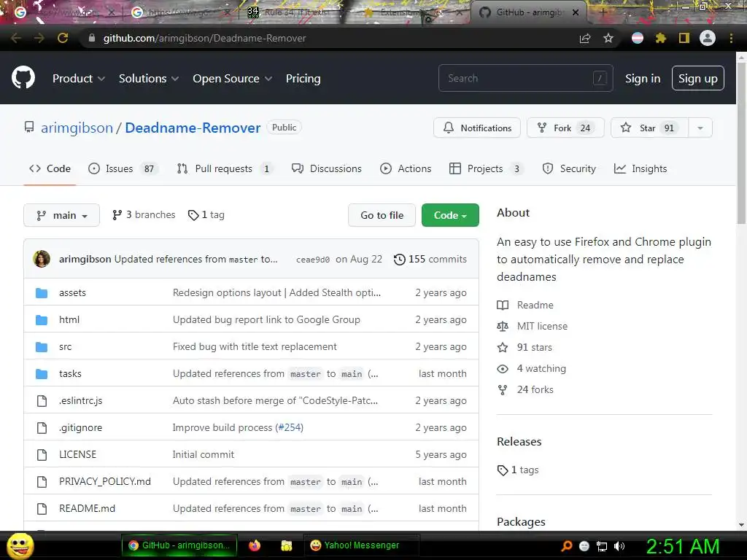Screen dimensions: 747x560
Task: Open the arimgibson owner link
Action: click(x=77, y=128)
